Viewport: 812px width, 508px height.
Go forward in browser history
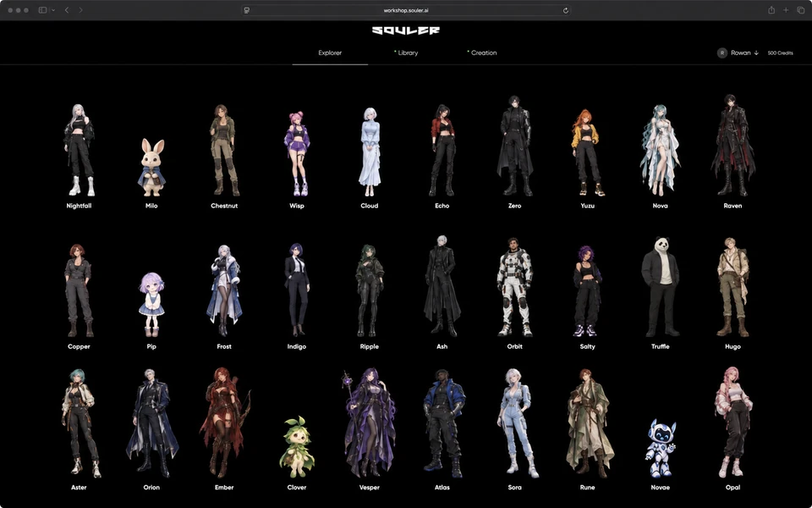tap(81, 10)
